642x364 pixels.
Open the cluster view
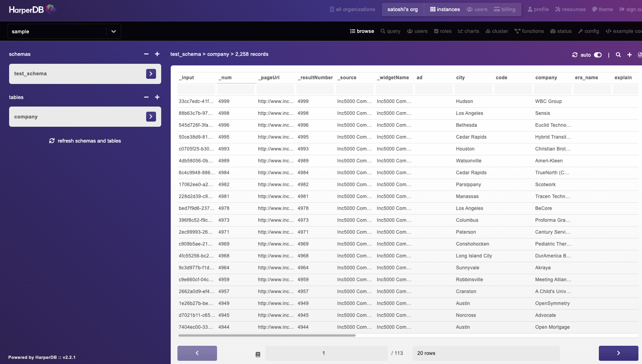[497, 31]
